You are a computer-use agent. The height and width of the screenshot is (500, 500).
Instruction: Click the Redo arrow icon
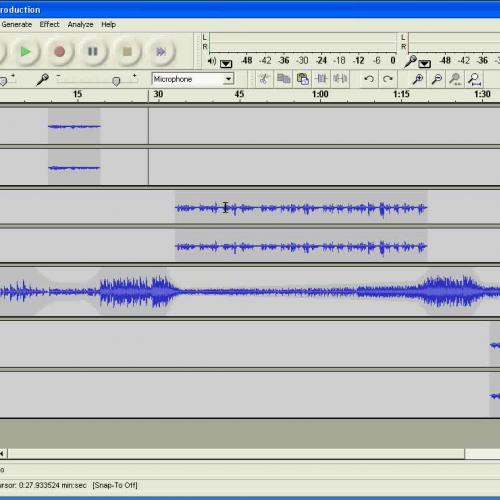pyautogui.click(x=387, y=79)
